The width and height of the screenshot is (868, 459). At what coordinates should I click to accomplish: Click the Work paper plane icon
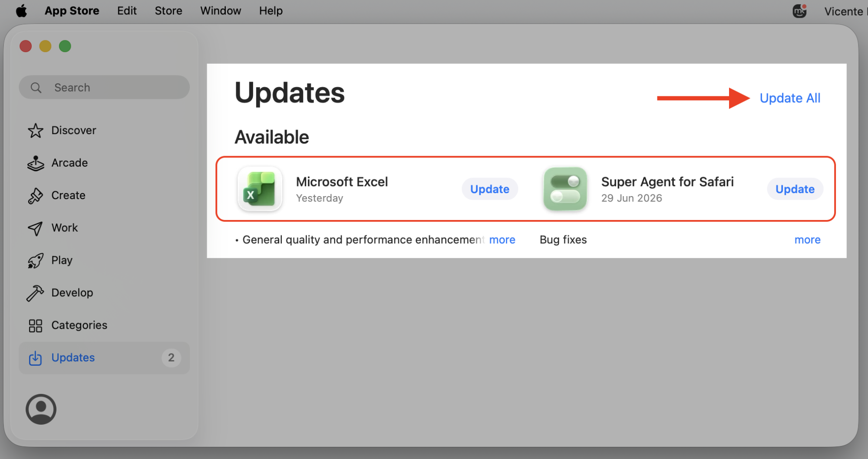(x=36, y=228)
